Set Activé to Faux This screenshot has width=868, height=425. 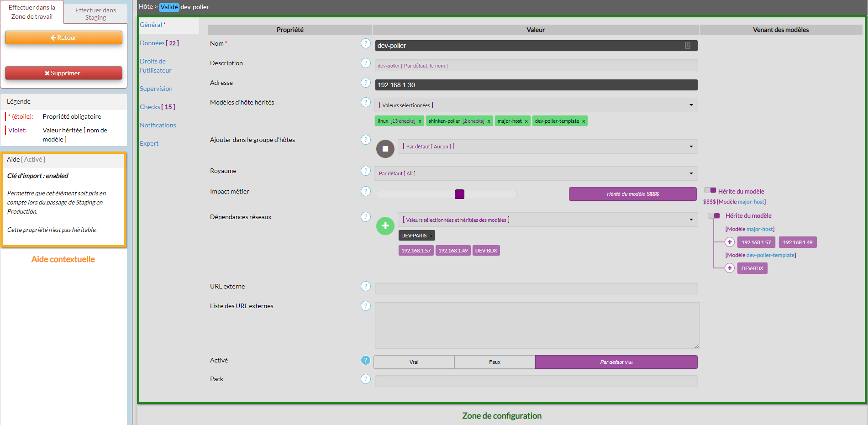(494, 362)
